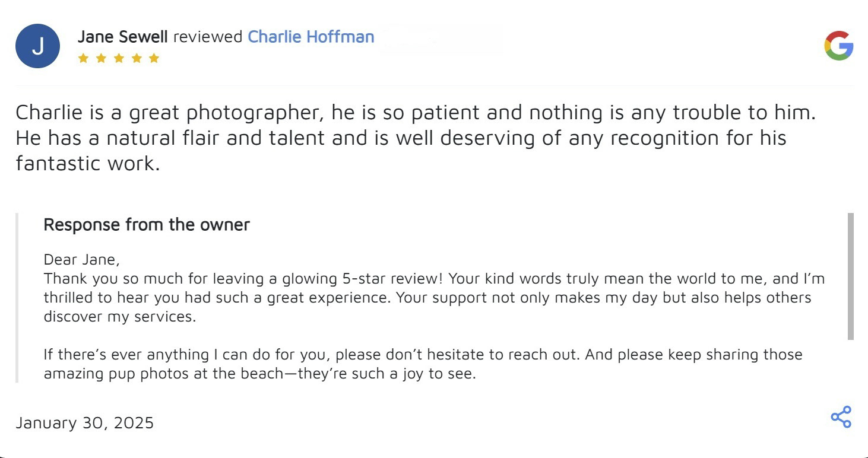
Task: Click the January 30, 2025 date
Action: (84, 422)
